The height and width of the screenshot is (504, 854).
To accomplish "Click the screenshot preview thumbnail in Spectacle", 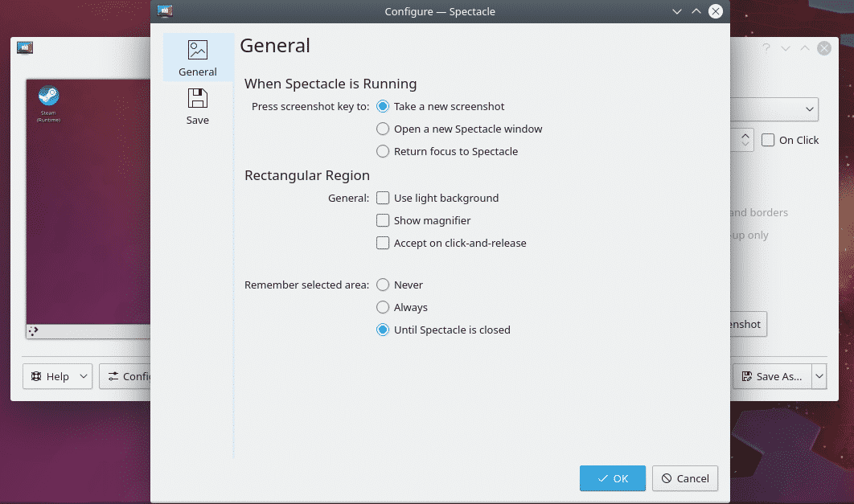I will tap(88, 208).
